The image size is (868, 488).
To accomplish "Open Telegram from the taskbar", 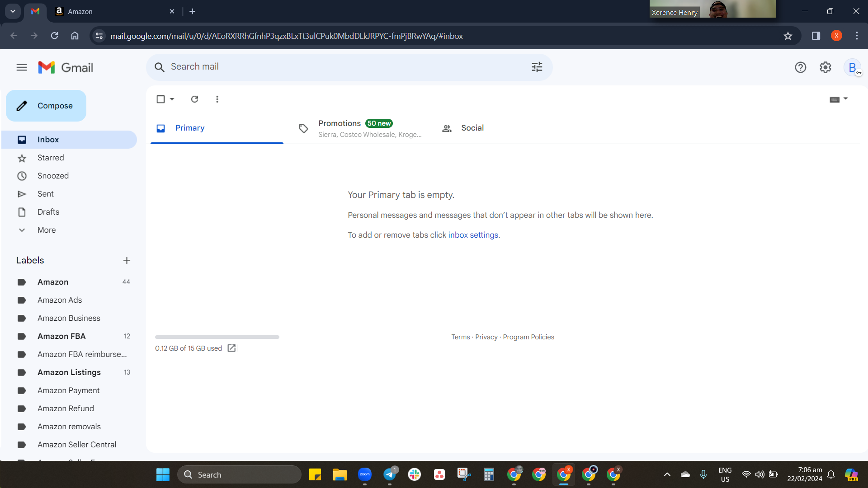I will 390,474.
